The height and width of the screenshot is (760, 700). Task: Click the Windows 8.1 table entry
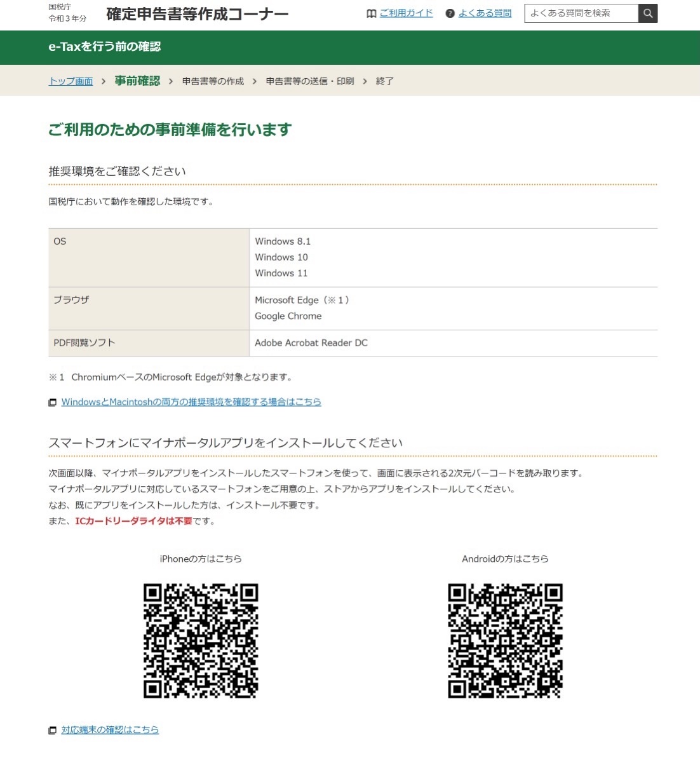pos(283,241)
